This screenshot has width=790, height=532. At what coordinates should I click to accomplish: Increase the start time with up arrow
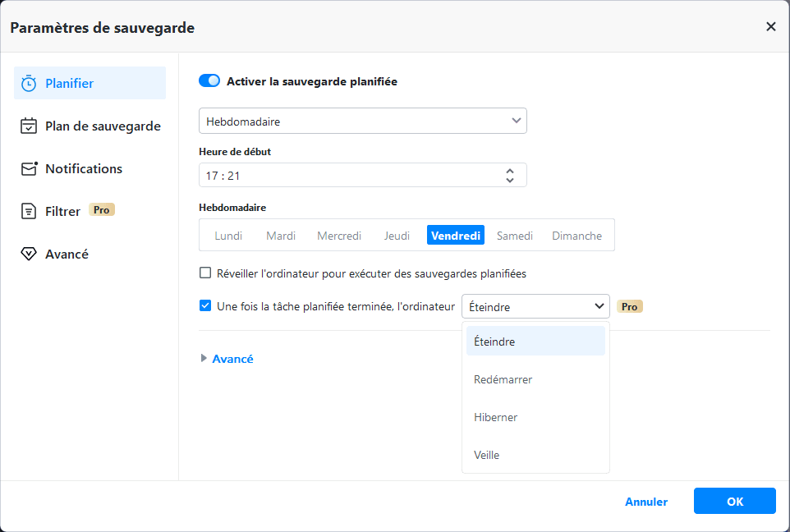510,170
